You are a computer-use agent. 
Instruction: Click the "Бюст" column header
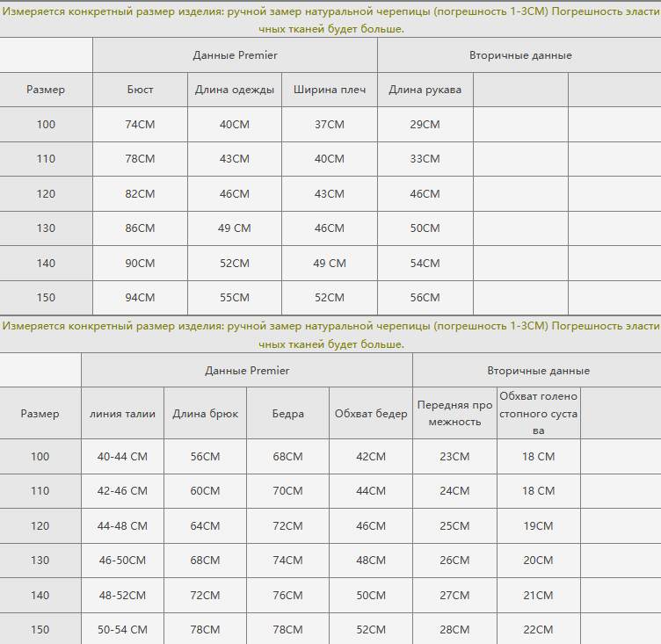pos(140,90)
